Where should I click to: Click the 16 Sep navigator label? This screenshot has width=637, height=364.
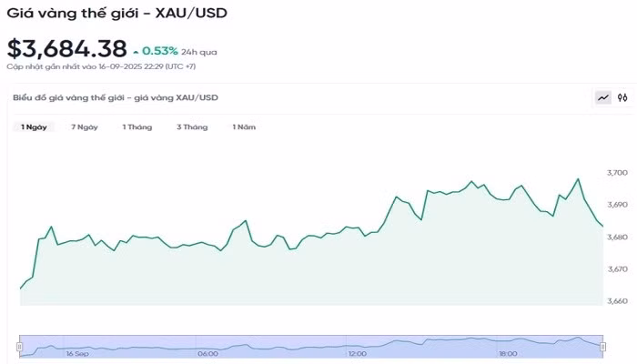tap(77, 353)
